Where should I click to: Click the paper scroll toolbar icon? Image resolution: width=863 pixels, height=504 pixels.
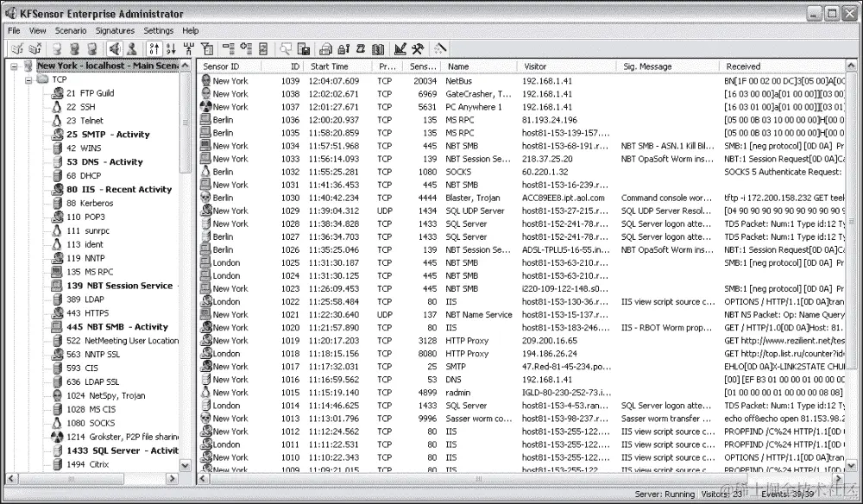click(x=361, y=49)
